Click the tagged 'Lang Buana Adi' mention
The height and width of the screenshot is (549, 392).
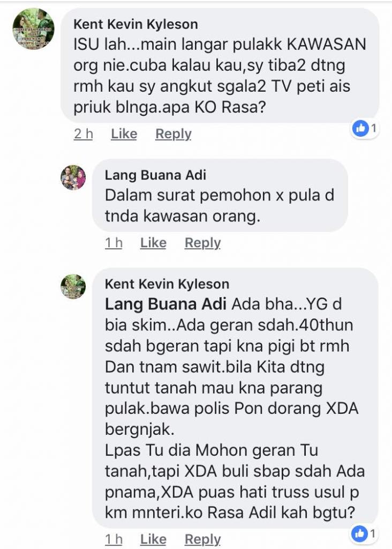click(166, 304)
